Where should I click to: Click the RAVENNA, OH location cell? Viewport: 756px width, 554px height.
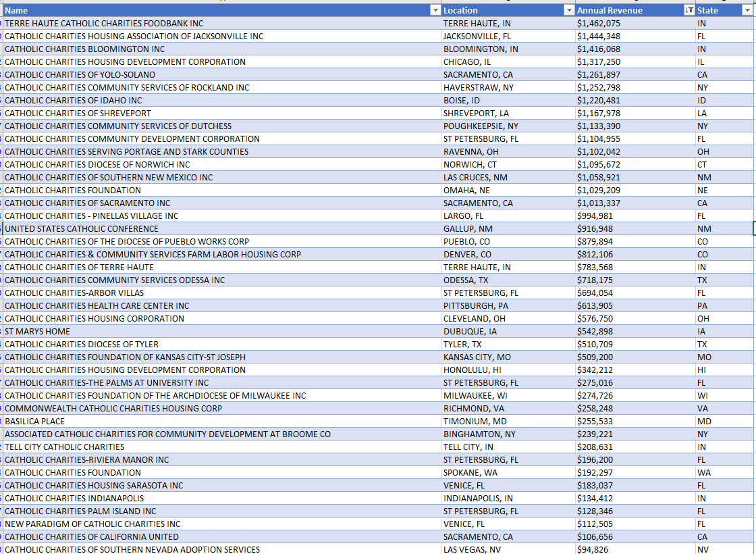point(508,151)
